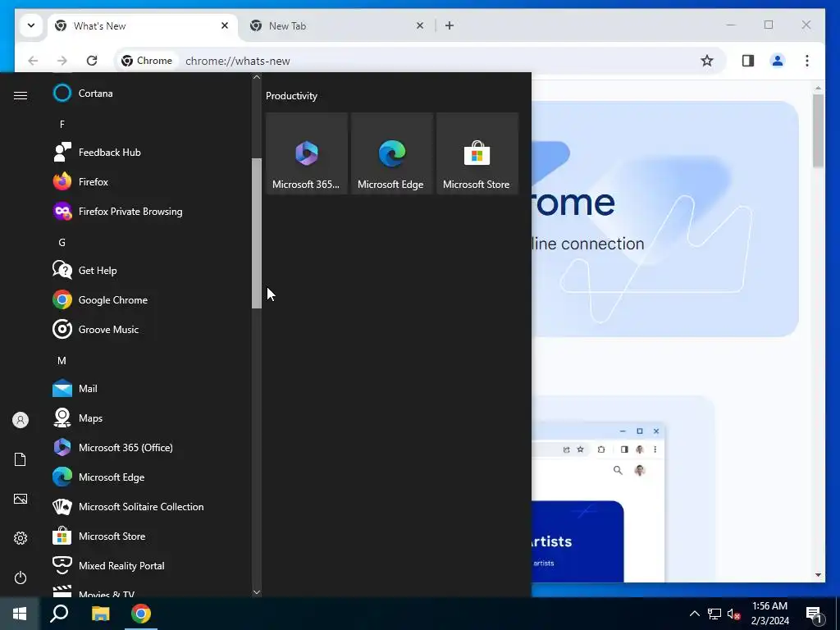
Task: Launch Feedback Hub from Start menu
Action: tap(150, 152)
